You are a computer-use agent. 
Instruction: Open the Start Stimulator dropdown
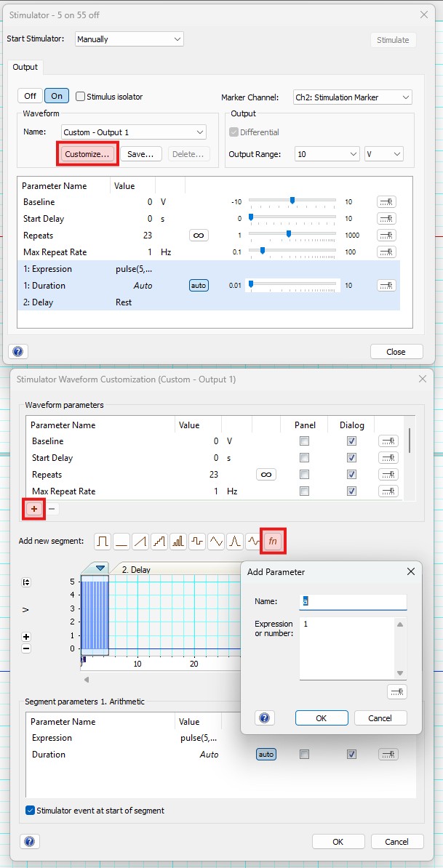pyautogui.click(x=129, y=39)
